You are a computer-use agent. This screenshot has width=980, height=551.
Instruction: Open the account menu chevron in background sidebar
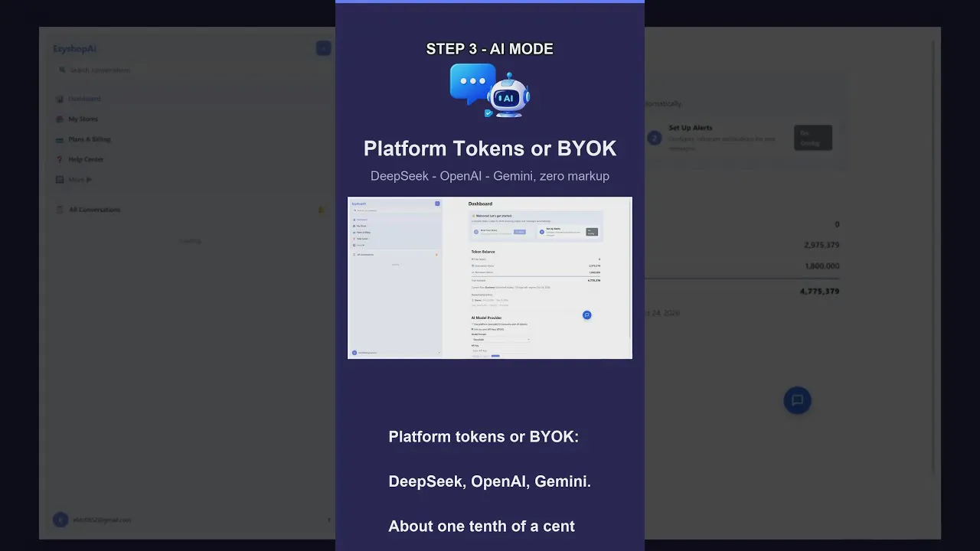click(328, 520)
